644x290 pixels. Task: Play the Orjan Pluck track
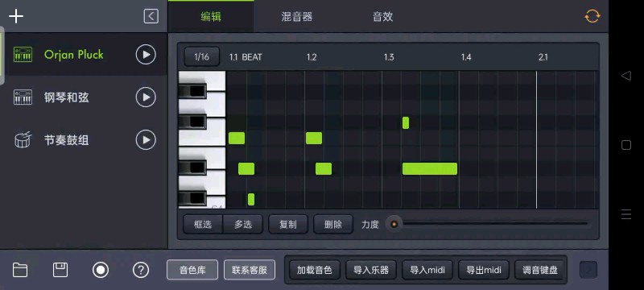(146, 55)
